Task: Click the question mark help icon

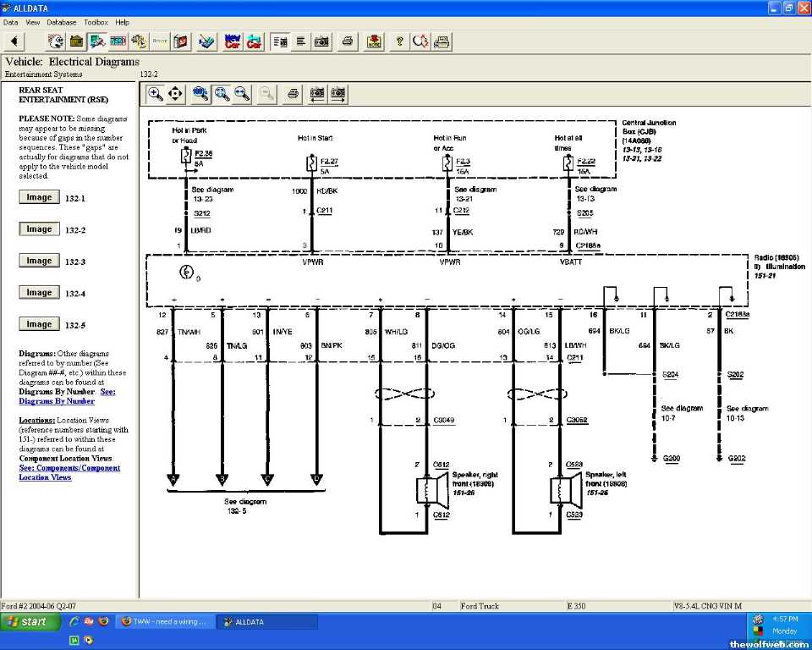Action: click(399, 41)
